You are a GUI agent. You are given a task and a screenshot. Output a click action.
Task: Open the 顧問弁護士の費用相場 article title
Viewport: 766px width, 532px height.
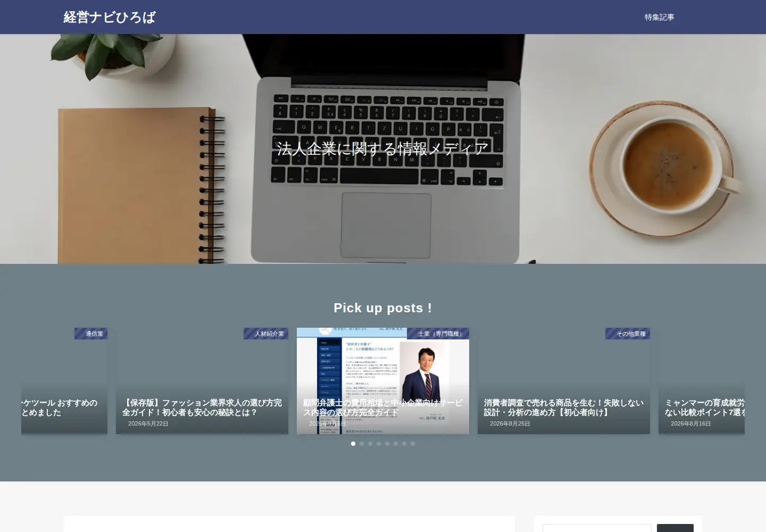(x=383, y=408)
